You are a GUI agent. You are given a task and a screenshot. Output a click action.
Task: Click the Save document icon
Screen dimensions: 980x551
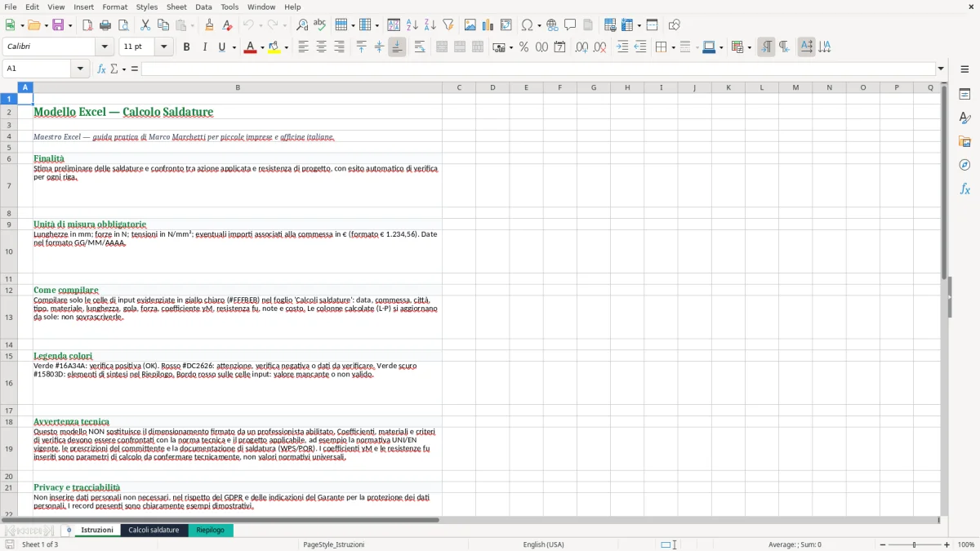point(58,25)
